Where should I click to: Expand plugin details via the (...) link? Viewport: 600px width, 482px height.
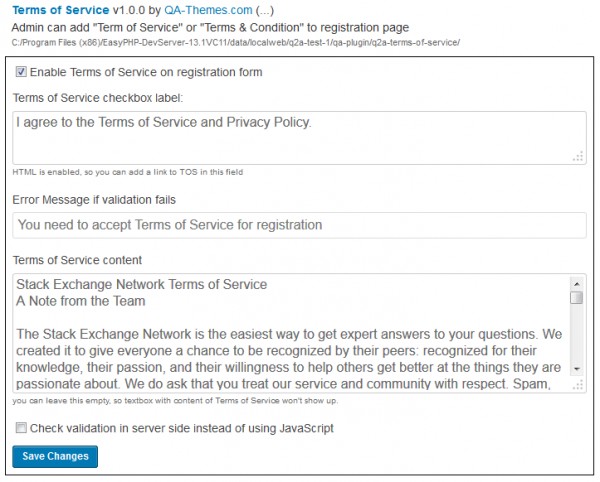[x=254, y=10]
